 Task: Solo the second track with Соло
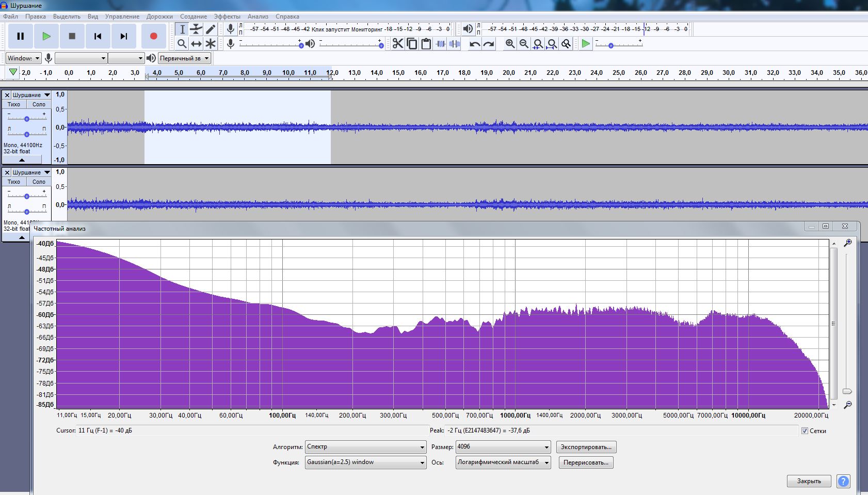pyautogui.click(x=39, y=182)
